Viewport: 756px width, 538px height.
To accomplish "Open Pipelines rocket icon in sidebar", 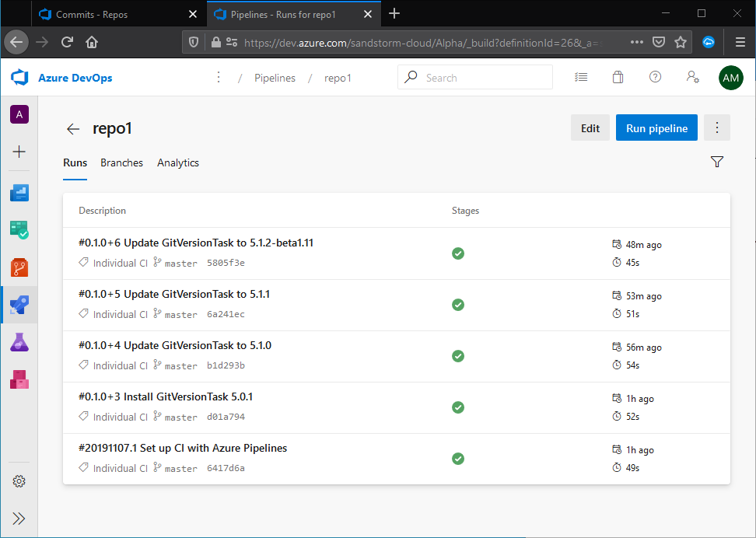I will click(19, 305).
